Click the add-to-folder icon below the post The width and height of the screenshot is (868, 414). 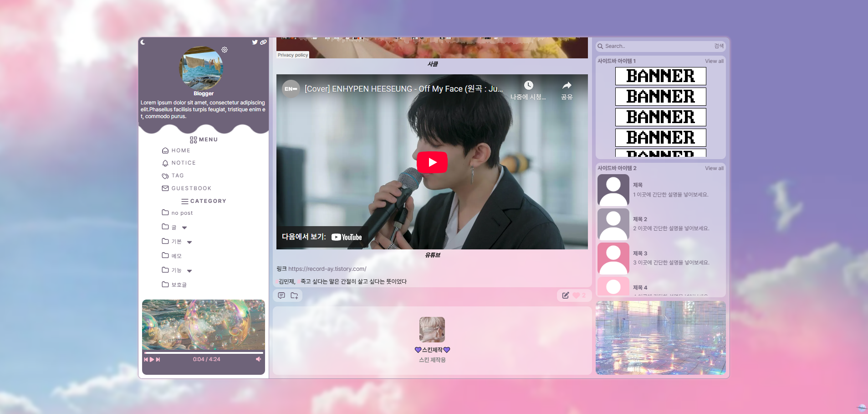pyautogui.click(x=294, y=295)
